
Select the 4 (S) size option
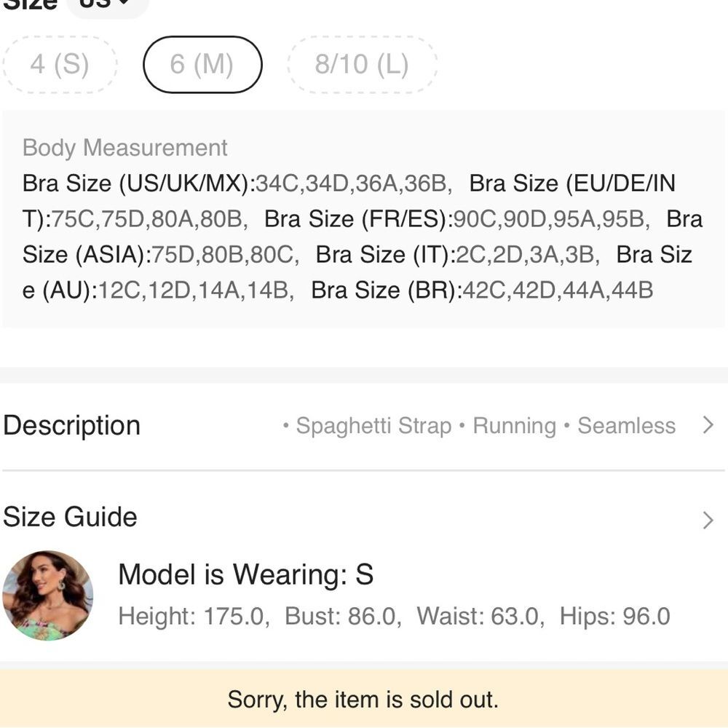click(x=60, y=64)
